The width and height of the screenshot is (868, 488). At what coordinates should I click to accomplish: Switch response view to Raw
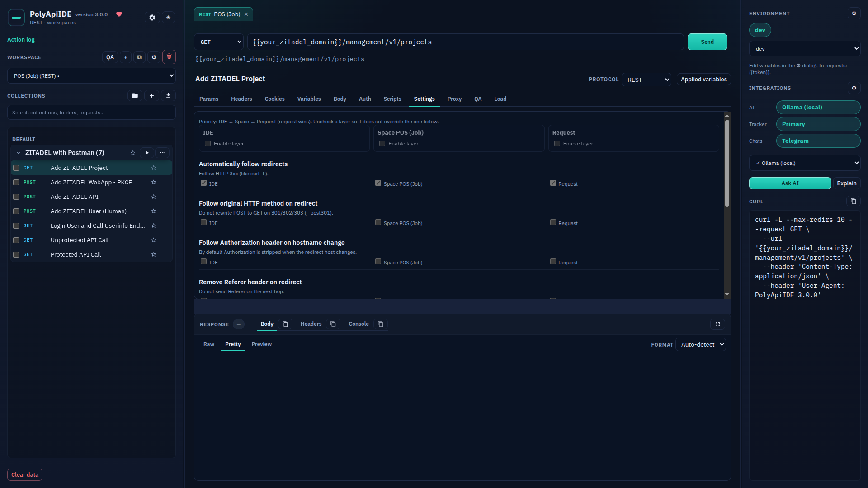click(x=209, y=344)
